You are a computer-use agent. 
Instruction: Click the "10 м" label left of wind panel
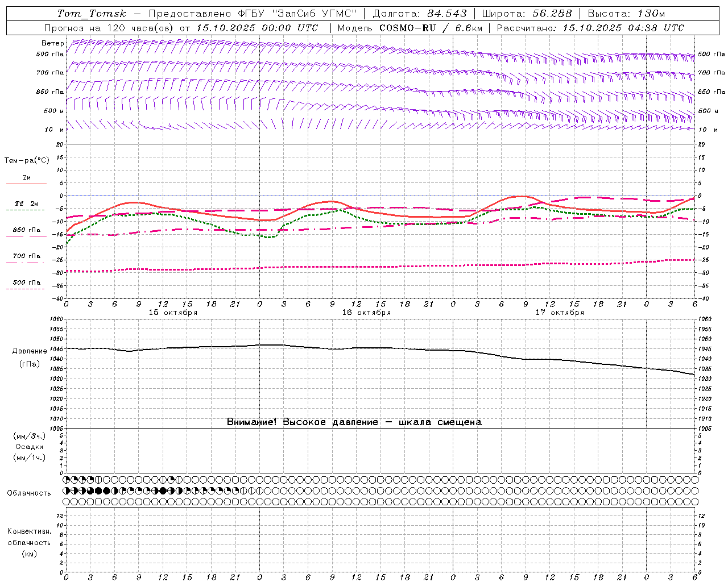point(54,130)
